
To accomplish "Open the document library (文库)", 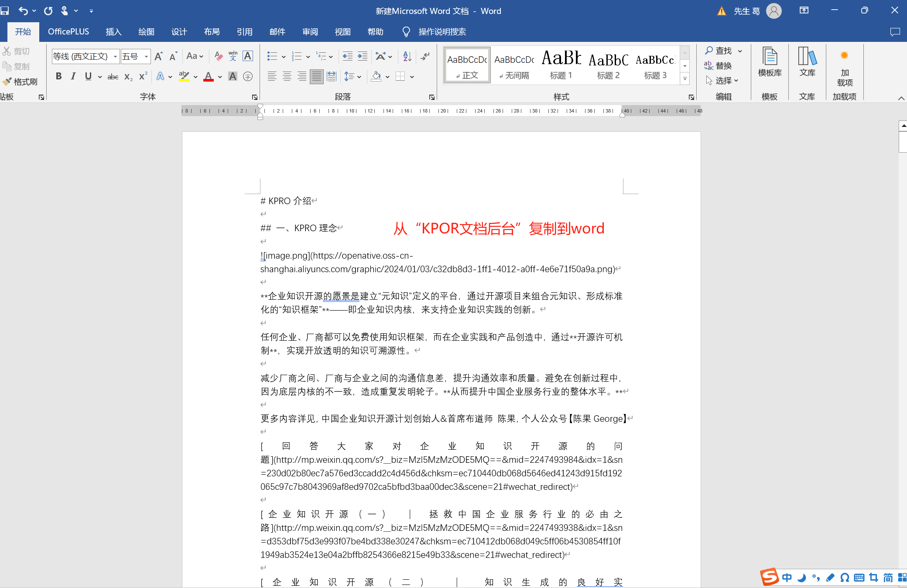I will 808,62.
